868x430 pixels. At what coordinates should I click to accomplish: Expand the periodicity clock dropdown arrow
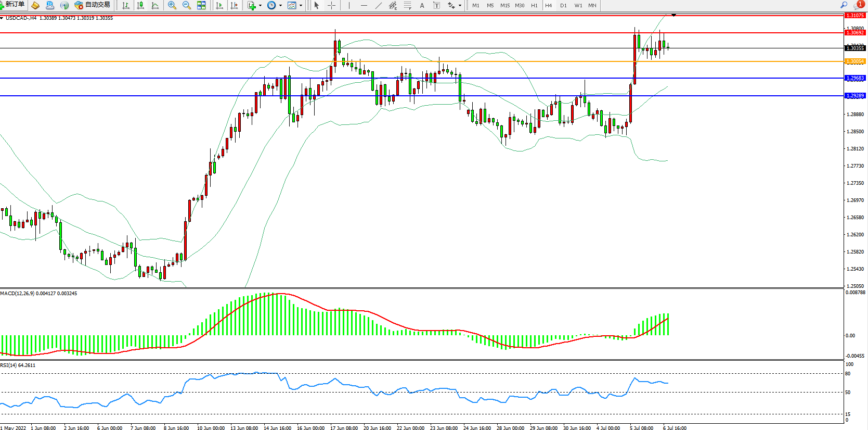pyautogui.click(x=280, y=5)
